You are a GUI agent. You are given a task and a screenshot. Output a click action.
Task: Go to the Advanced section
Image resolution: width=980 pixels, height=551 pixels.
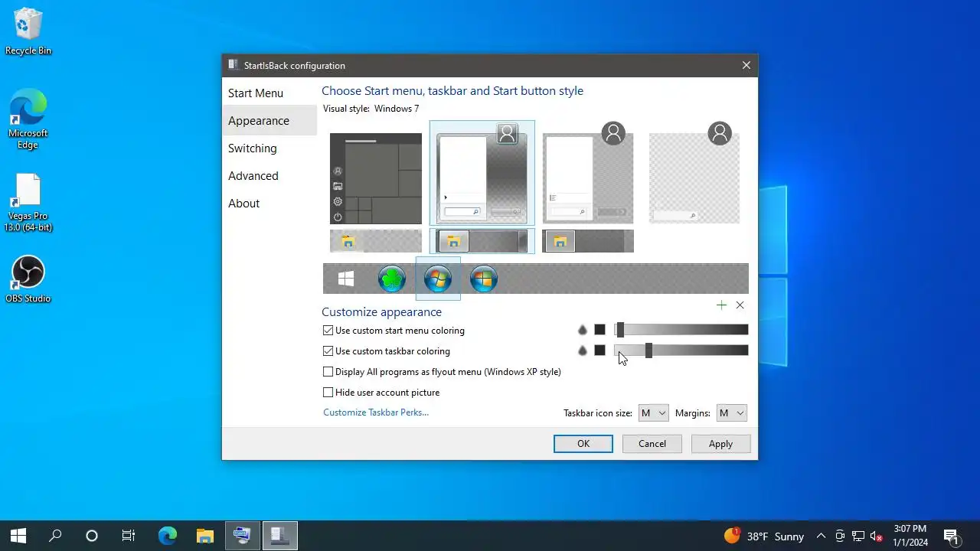point(269,176)
